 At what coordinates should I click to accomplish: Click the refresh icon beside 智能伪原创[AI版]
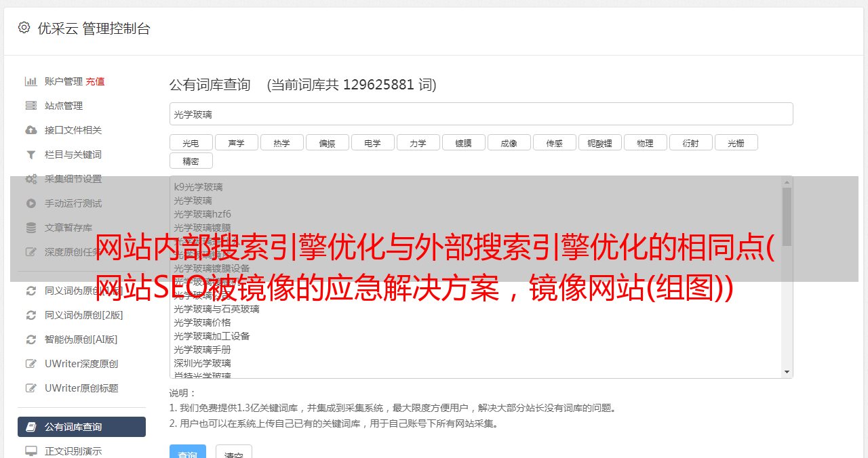pyautogui.click(x=31, y=339)
